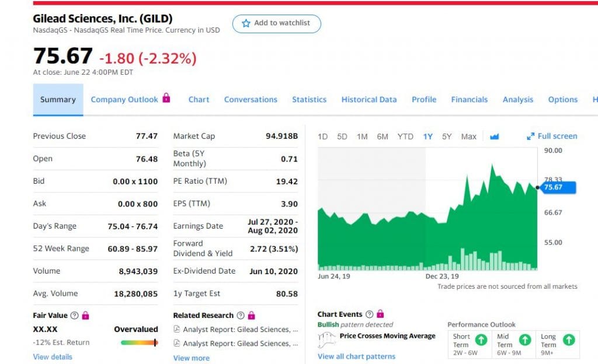Switch to the Company Outlook tab
598x364 pixels.
coord(124,99)
